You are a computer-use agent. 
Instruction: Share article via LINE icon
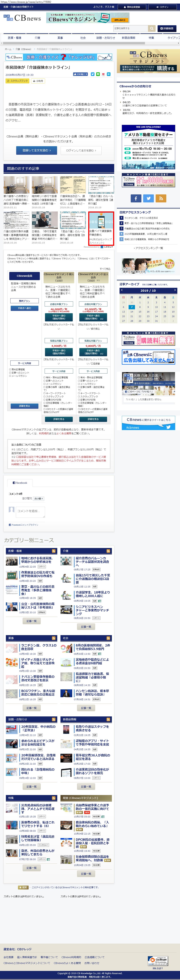click(x=98, y=74)
